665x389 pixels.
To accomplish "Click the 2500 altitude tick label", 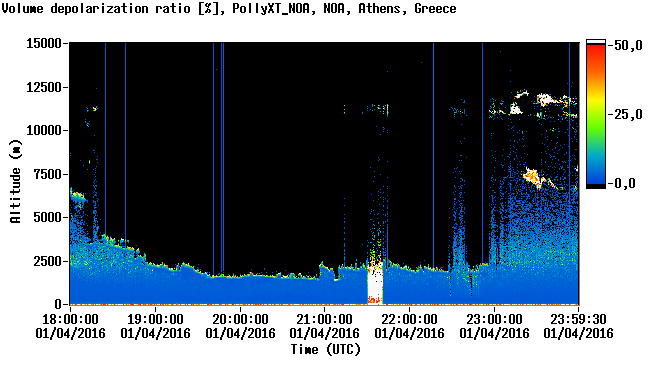I will (48, 261).
